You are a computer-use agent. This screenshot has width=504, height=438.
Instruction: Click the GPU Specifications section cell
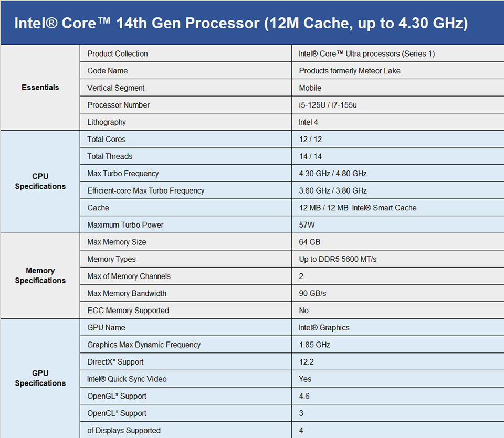pyautogui.click(x=40, y=378)
